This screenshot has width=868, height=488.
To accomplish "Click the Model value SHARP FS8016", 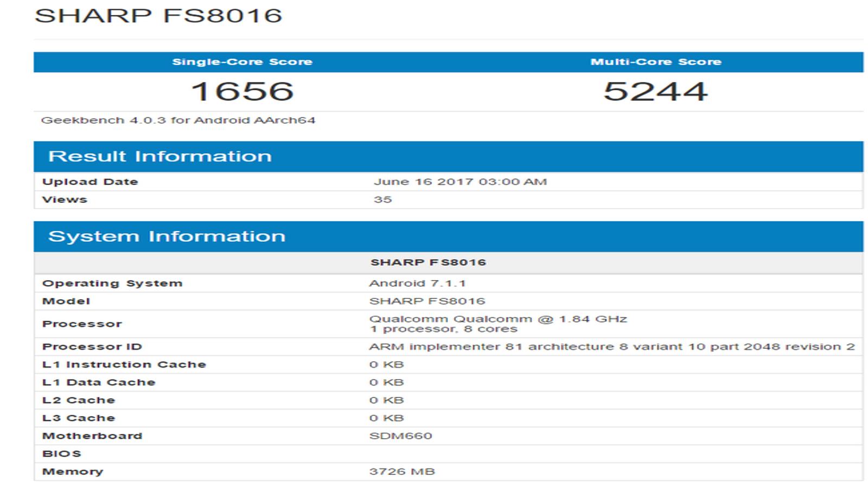I will 427,301.
